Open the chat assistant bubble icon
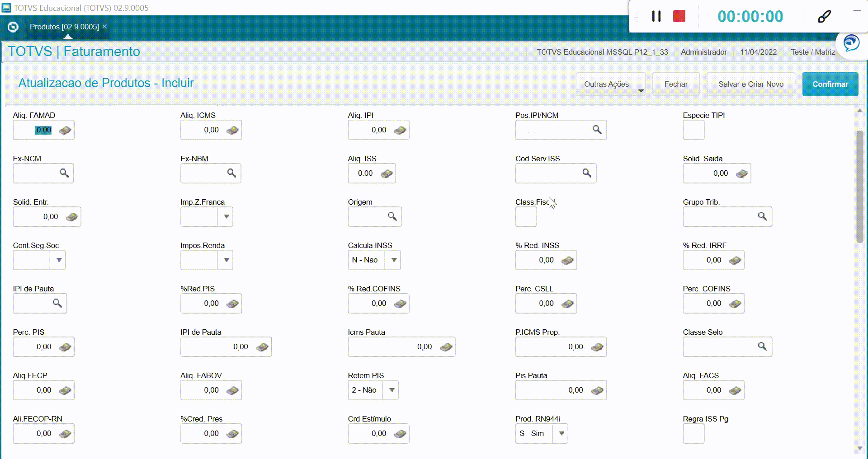The image size is (868, 459). pyautogui.click(x=851, y=44)
